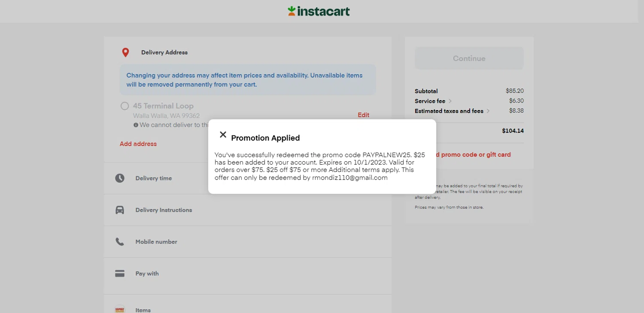Click the address change warning banner
The image size is (644, 313).
(x=248, y=80)
